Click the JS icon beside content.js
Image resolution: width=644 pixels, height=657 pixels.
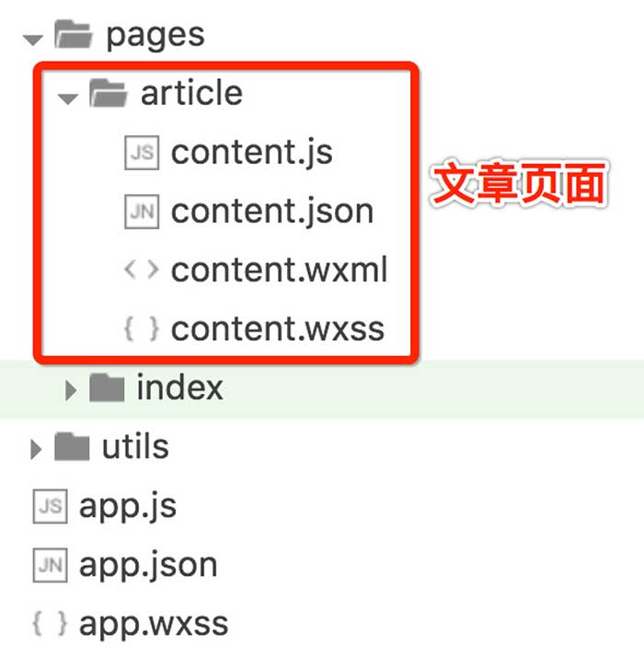click(x=142, y=153)
